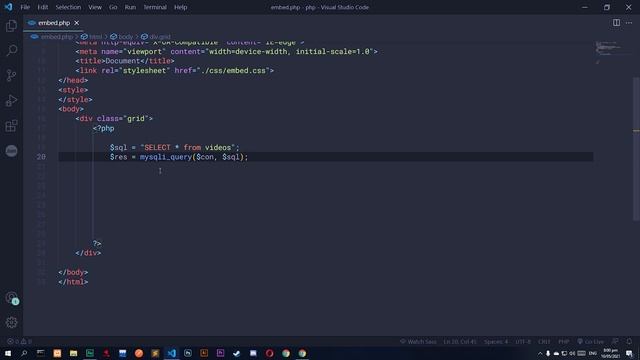Open the Go menu
Image resolution: width=640 pixels, height=360 pixels.
point(113,7)
